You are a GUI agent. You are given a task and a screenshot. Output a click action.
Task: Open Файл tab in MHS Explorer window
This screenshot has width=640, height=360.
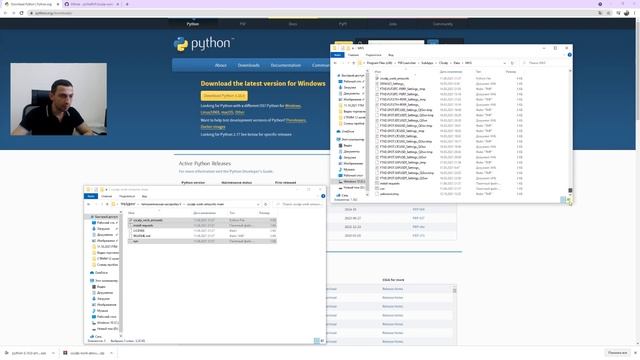337,55
